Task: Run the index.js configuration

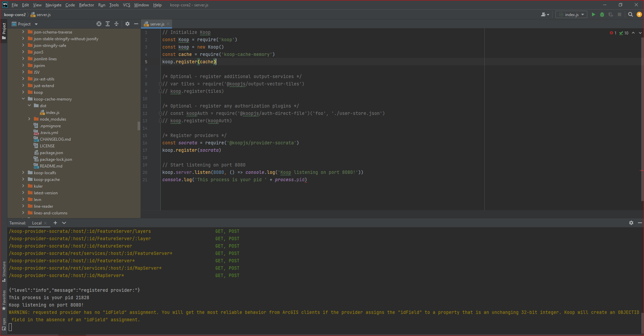Action: coord(593,14)
